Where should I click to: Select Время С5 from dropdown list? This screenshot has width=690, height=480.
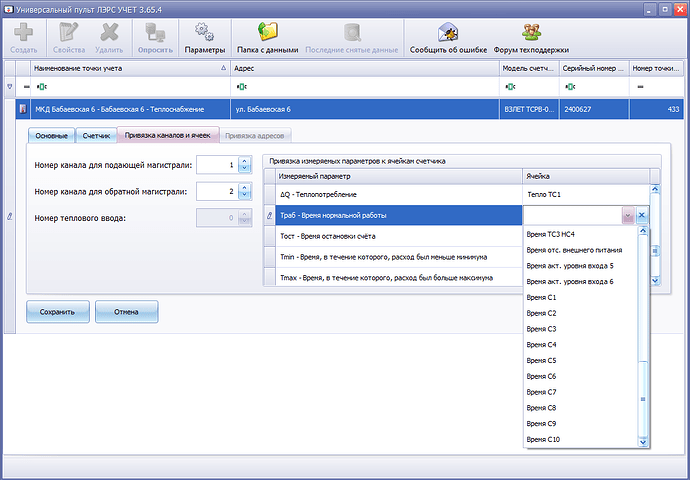point(541,360)
